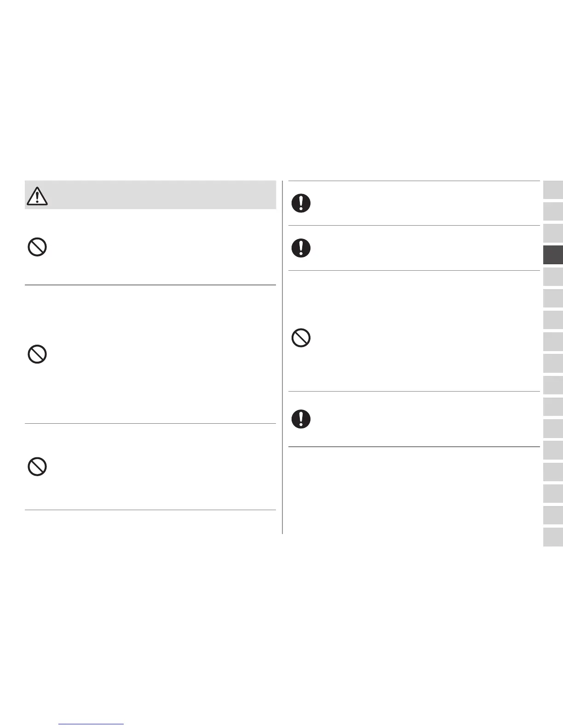Click the blue underlined link at page bottom
The width and height of the screenshot is (563, 728).
point(92,723)
